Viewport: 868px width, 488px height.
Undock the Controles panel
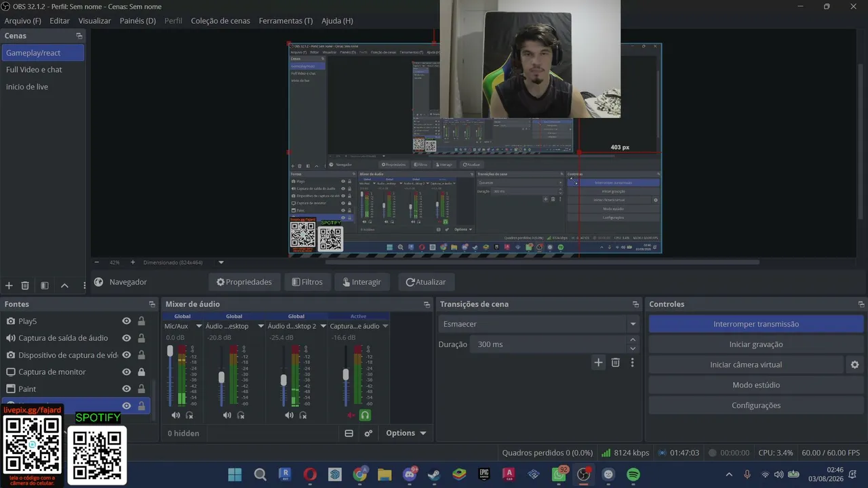click(861, 304)
